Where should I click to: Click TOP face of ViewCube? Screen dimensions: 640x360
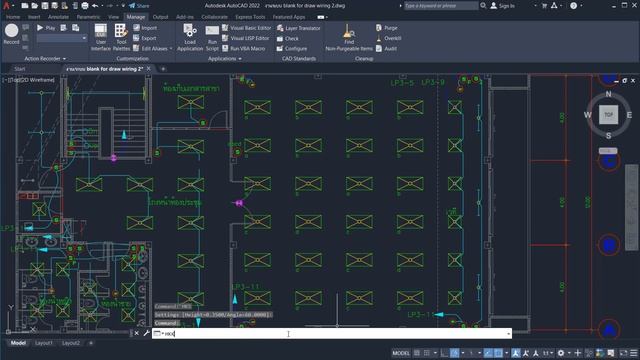(608, 115)
